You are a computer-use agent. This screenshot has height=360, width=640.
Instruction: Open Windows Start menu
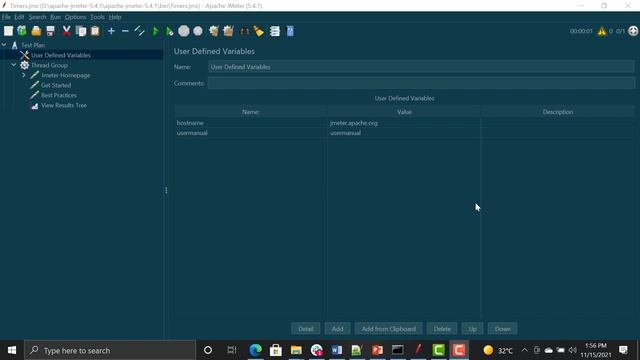(x=12, y=350)
